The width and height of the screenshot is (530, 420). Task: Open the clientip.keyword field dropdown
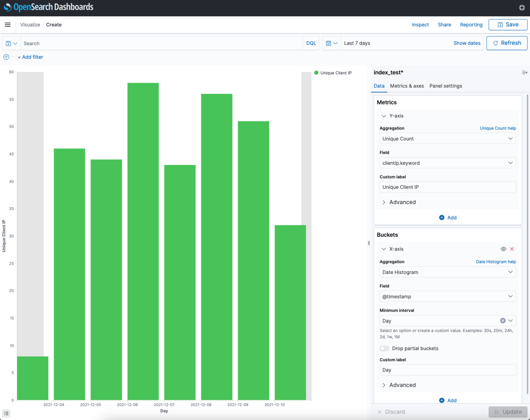point(447,163)
